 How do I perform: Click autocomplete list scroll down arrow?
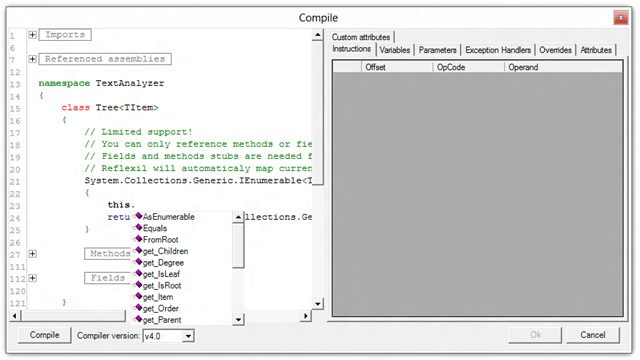238,320
